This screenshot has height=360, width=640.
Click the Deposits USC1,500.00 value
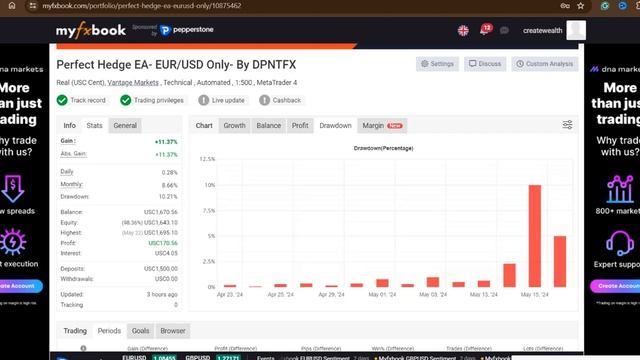[161, 269]
